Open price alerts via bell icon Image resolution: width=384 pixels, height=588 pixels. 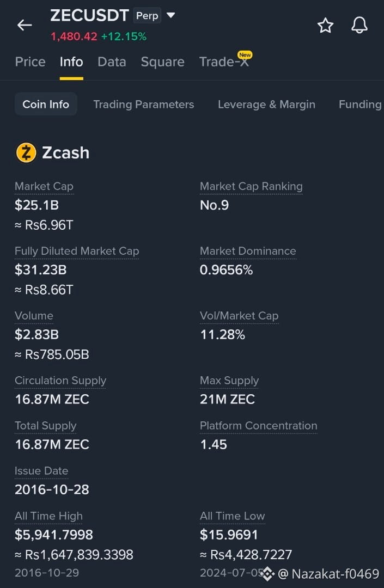359,26
